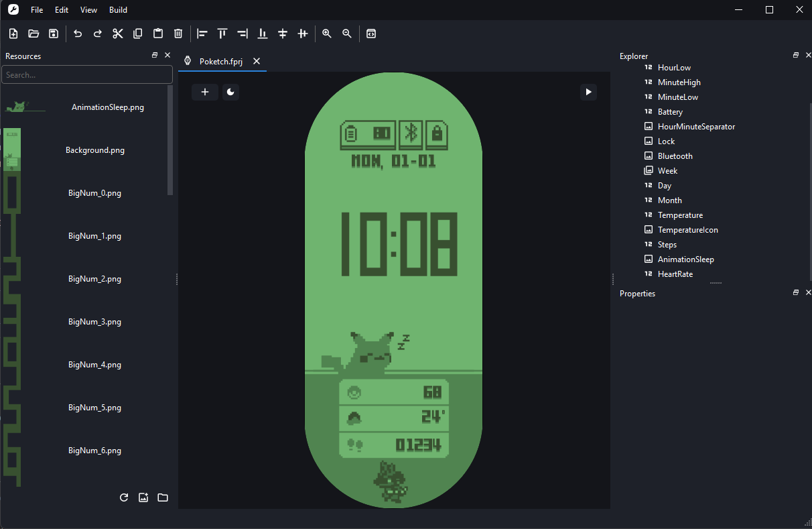
Task: Close the Poketch.fprj tab
Action: point(257,61)
